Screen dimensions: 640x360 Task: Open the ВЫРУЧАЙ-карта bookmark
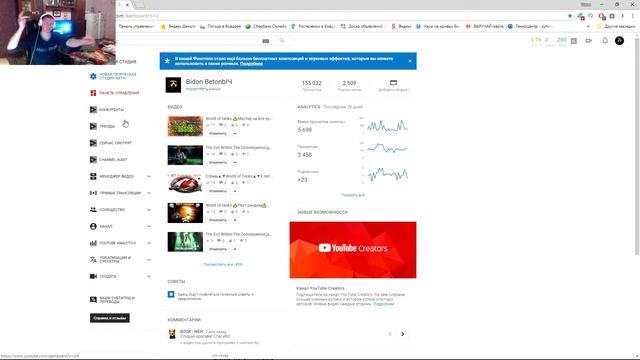(x=484, y=26)
